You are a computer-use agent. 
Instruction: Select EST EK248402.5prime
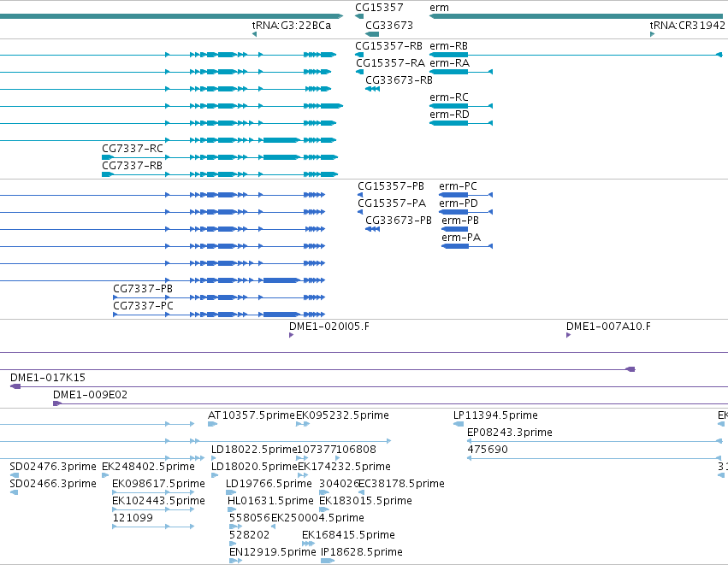(105, 475)
